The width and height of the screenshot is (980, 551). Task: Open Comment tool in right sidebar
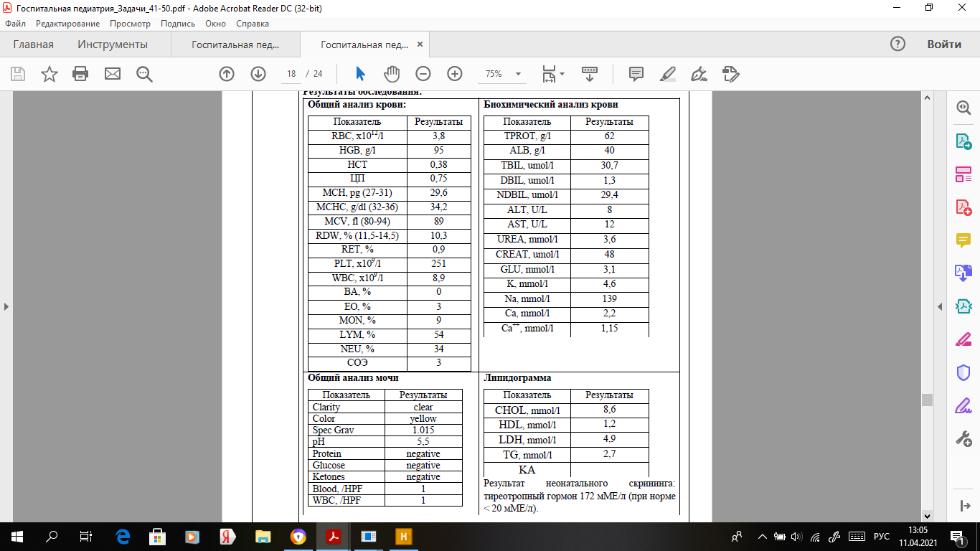[x=963, y=240]
